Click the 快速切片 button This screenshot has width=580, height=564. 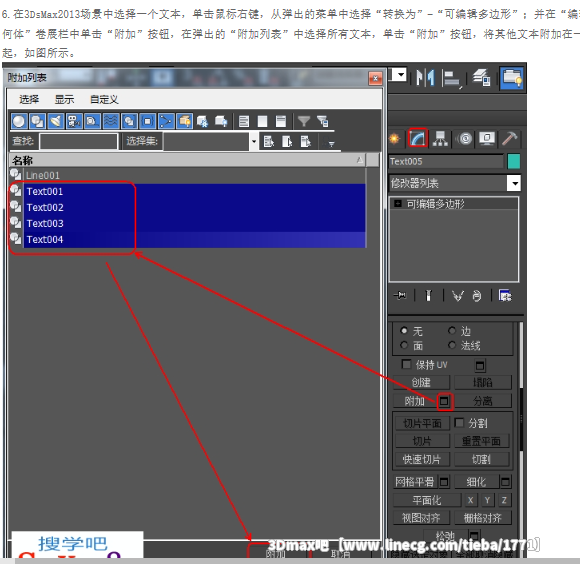(x=422, y=459)
